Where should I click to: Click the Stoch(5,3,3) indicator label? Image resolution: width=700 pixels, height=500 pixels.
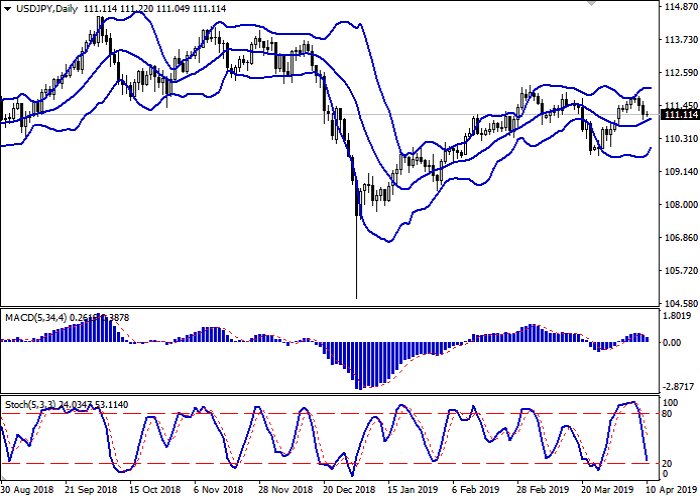coord(26,404)
